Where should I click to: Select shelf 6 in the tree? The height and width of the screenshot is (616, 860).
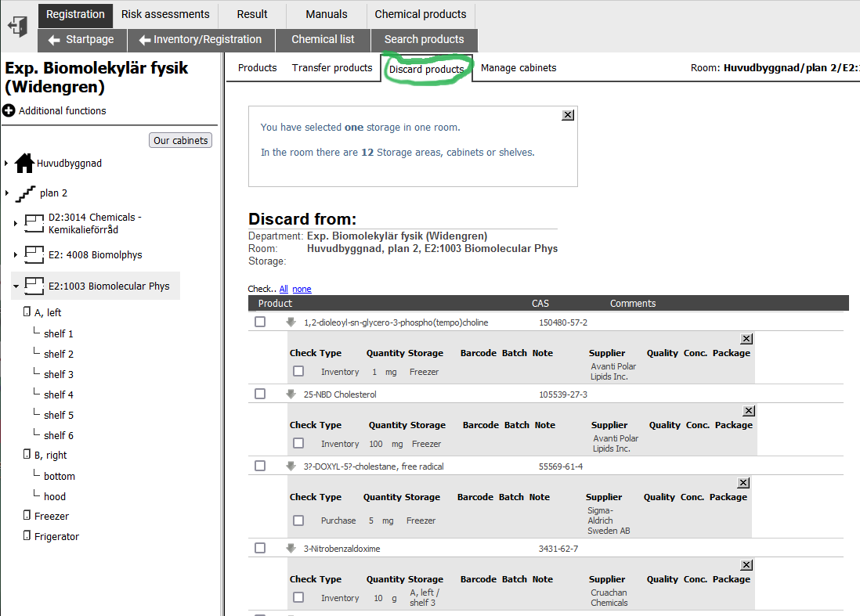[59, 436]
